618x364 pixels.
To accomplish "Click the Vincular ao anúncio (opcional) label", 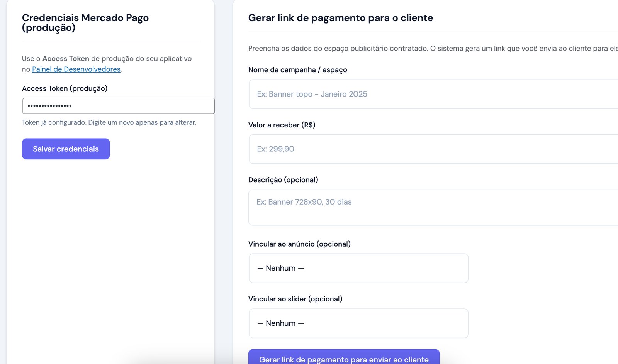I will coord(299,244).
